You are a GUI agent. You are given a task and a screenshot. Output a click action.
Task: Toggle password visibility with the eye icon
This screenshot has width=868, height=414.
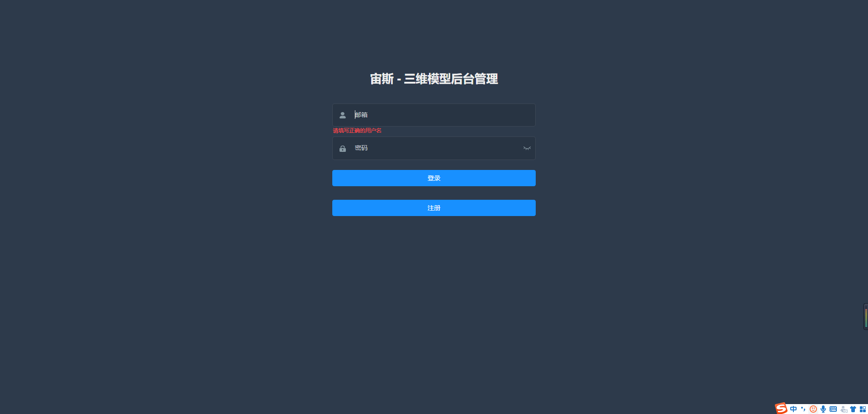pyautogui.click(x=527, y=148)
